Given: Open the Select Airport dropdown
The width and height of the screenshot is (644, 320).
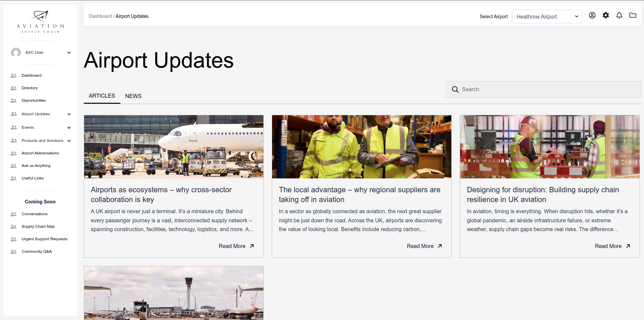Looking at the screenshot, I should coord(547,17).
